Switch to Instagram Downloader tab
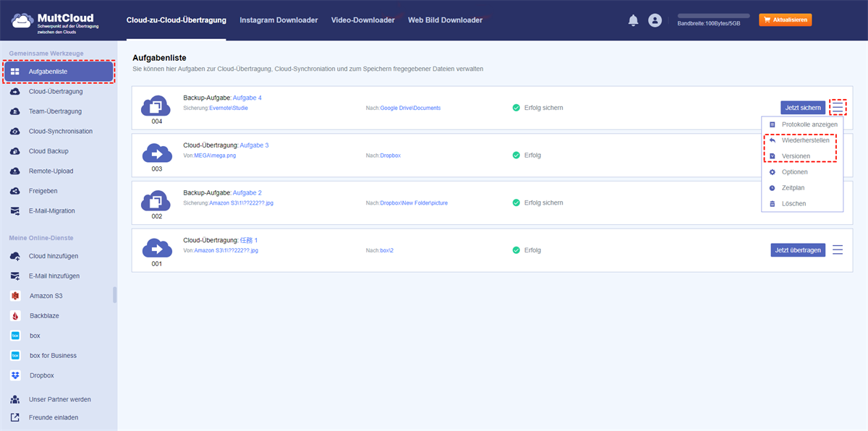The height and width of the screenshot is (431, 868). pos(278,20)
